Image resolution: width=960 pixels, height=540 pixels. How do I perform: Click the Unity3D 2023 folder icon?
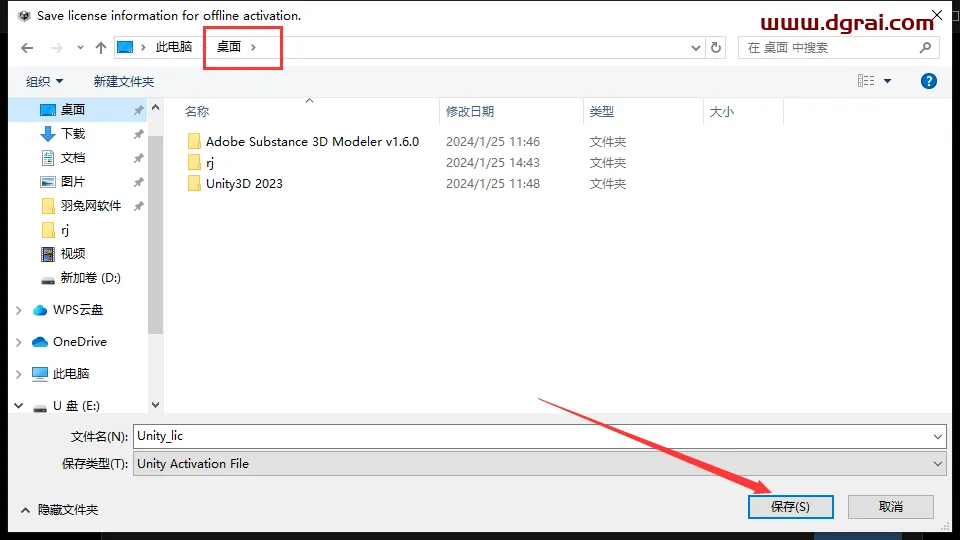coord(194,183)
